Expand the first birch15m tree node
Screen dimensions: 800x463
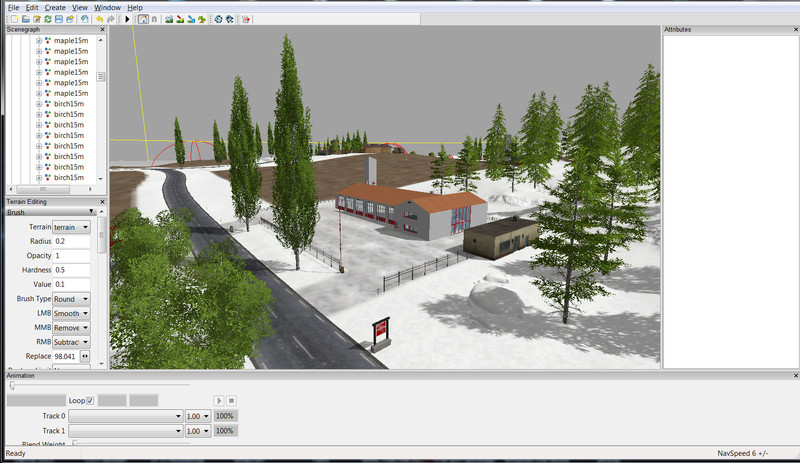[39, 104]
